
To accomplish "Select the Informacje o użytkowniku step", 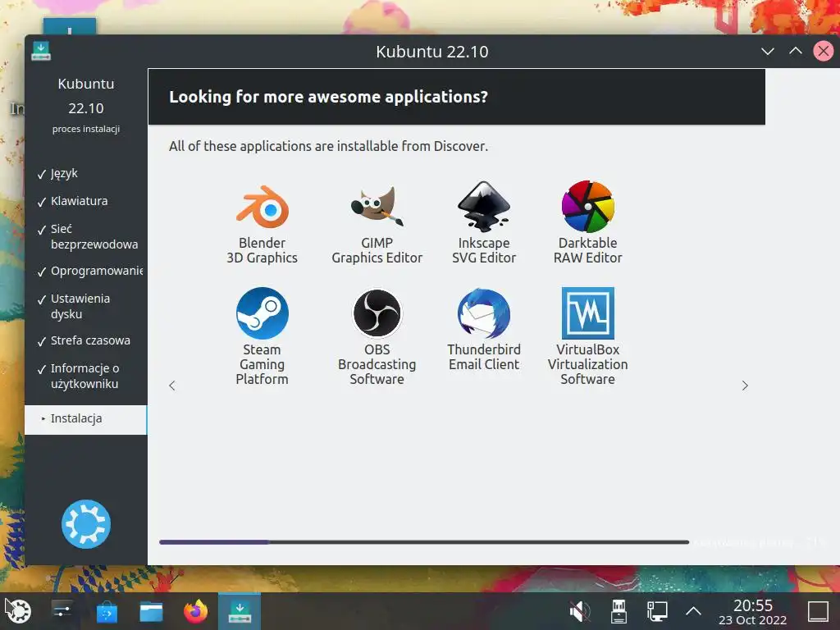I will [85, 376].
